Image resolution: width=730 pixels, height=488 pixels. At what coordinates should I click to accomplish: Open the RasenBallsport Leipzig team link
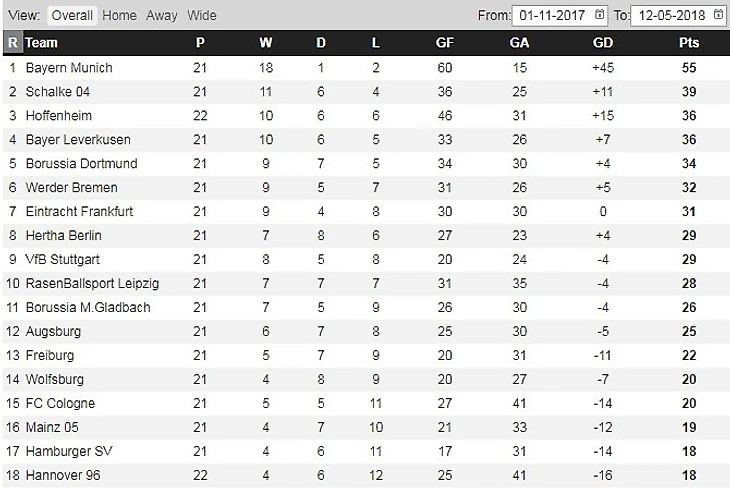92,284
